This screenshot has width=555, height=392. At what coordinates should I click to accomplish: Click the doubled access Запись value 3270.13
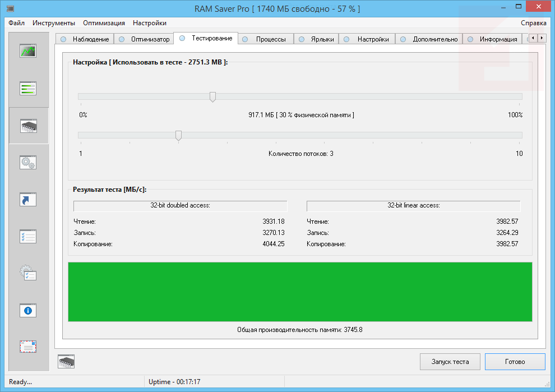point(274,233)
